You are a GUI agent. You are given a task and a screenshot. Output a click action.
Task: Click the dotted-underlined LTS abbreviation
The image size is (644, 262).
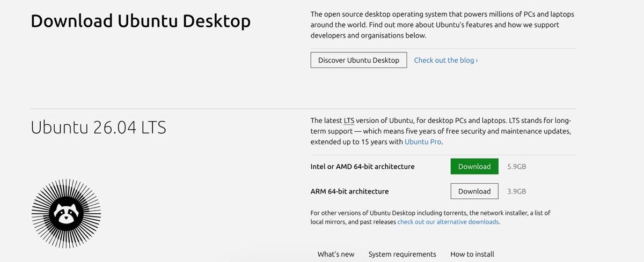pos(349,121)
